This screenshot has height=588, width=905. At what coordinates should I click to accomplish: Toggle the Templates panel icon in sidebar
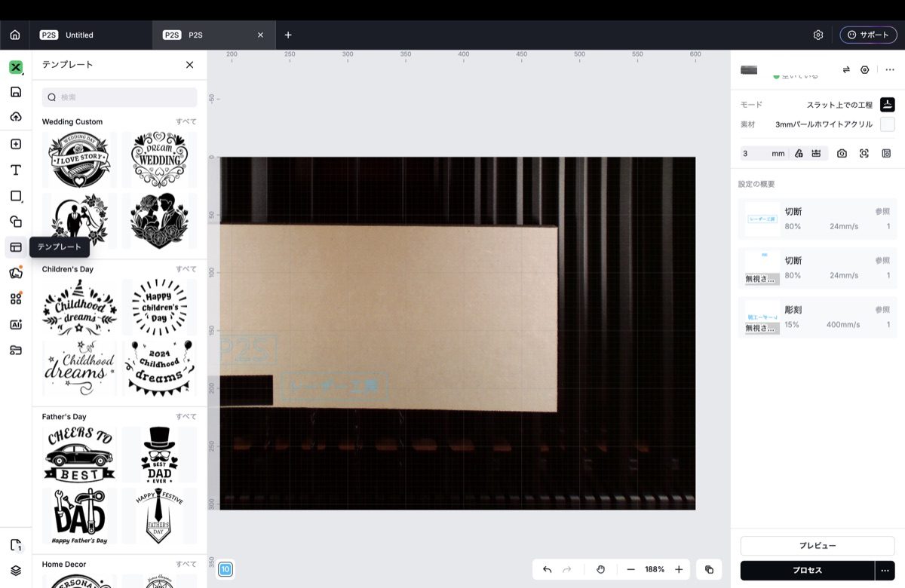coord(16,247)
